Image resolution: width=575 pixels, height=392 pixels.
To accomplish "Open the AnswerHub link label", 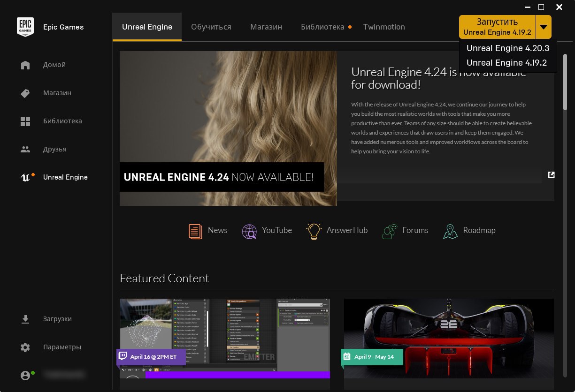I will pyautogui.click(x=347, y=230).
